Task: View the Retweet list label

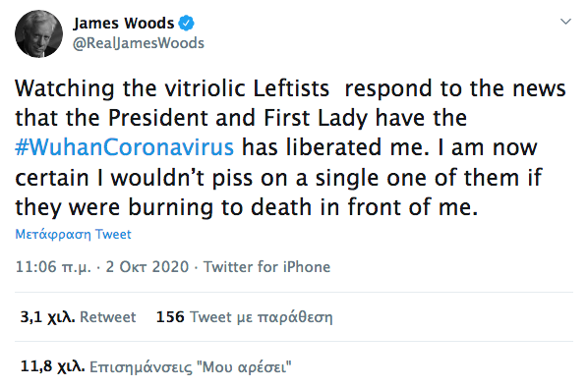Action: [108, 317]
